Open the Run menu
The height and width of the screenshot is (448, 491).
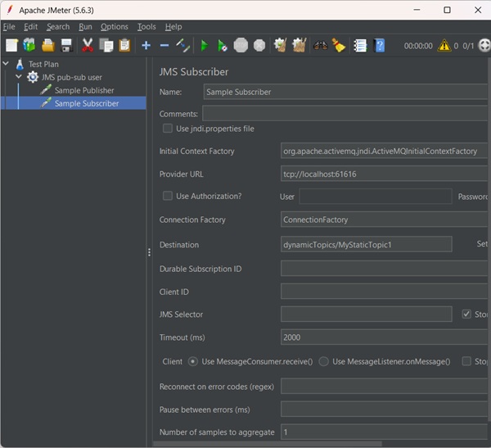85,26
